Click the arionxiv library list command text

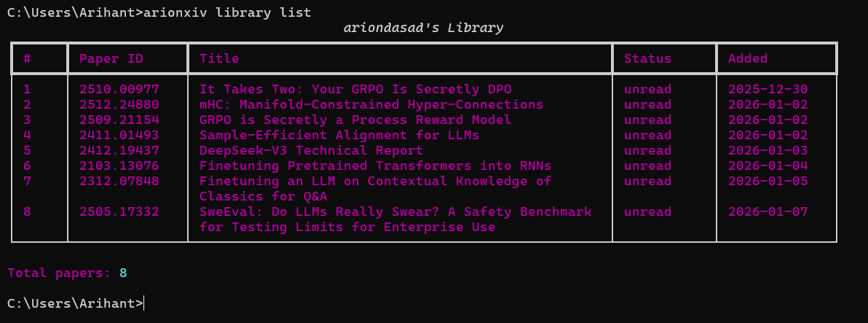tap(227, 12)
